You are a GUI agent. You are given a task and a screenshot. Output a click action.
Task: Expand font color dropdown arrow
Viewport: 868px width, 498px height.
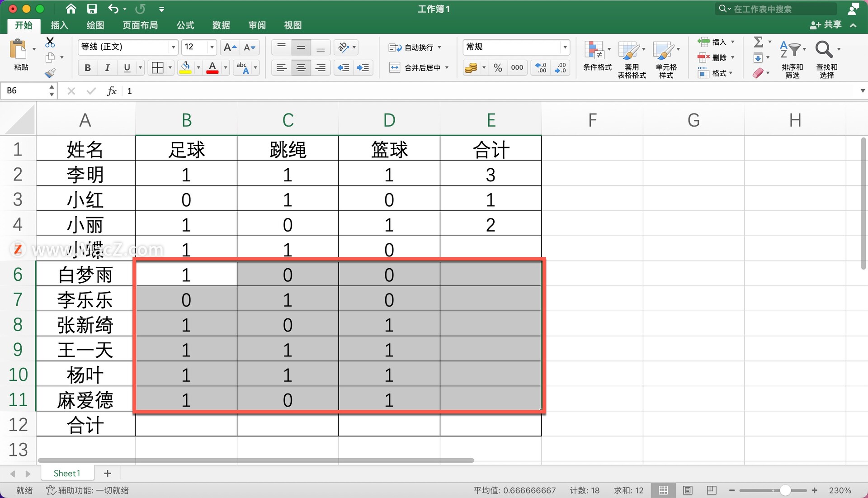pos(226,68)
